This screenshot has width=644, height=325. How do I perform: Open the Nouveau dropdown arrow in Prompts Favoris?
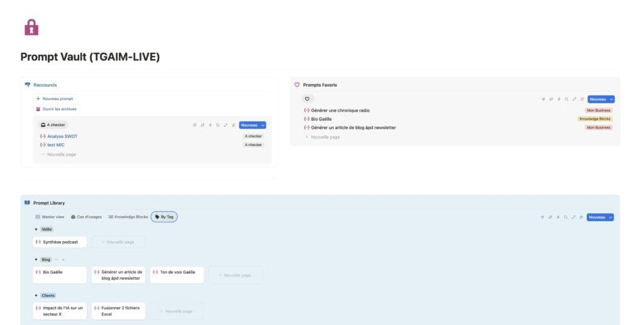(611, 99)
